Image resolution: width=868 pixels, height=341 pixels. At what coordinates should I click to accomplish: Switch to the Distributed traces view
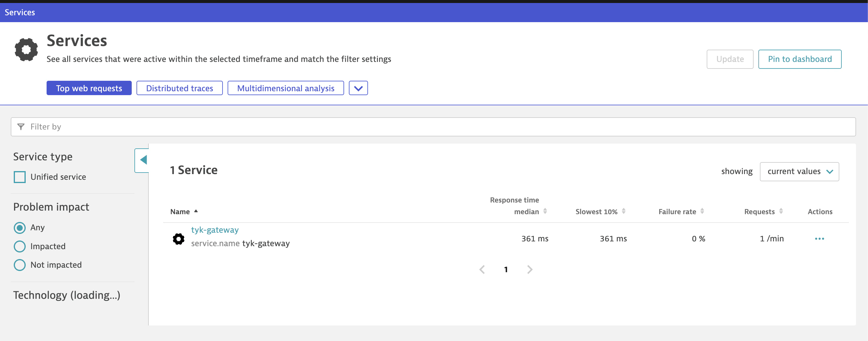[179, 88]
